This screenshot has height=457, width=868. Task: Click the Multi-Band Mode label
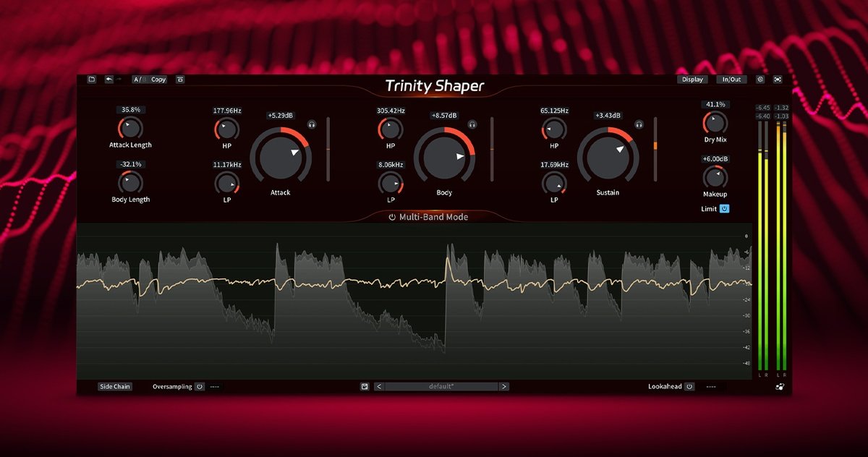(x=433, y=217)
